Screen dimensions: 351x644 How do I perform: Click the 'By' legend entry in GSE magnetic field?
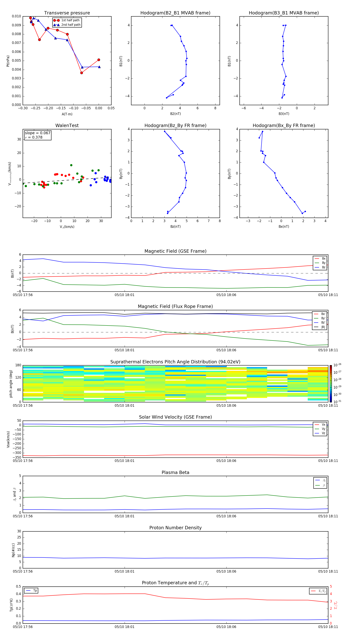point(320,263)
